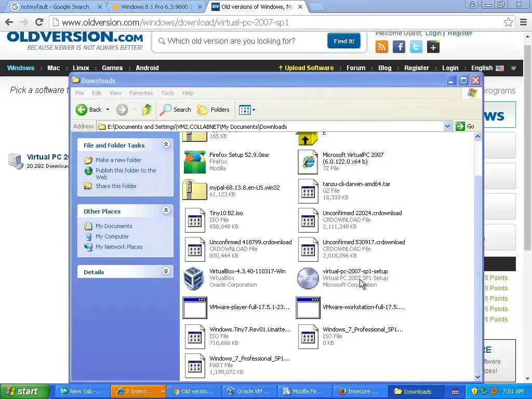Select Microsoft VirtualPC 2007 7Z file icon
The width and height of the screenshot is (532, 399).
click(x=308, y=162)
